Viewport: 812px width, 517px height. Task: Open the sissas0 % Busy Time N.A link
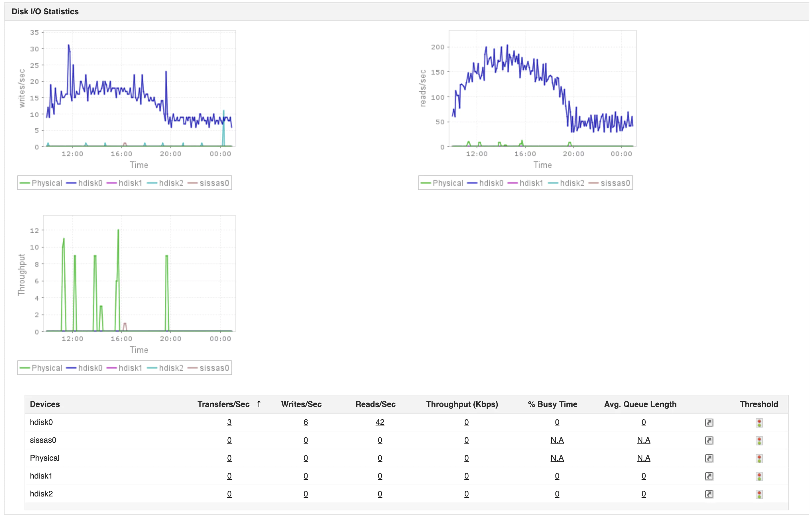point(557,440)
